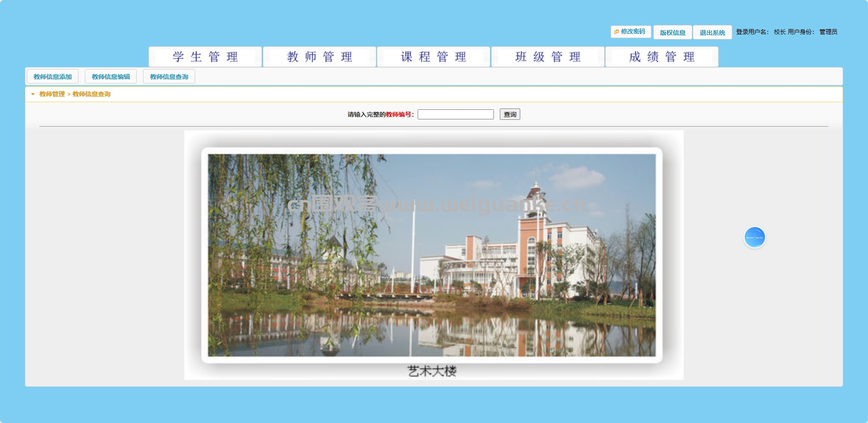868x423 pixels.
Task: Click the 教师信息查询 breadcrumb link
Action: (92, 94)
